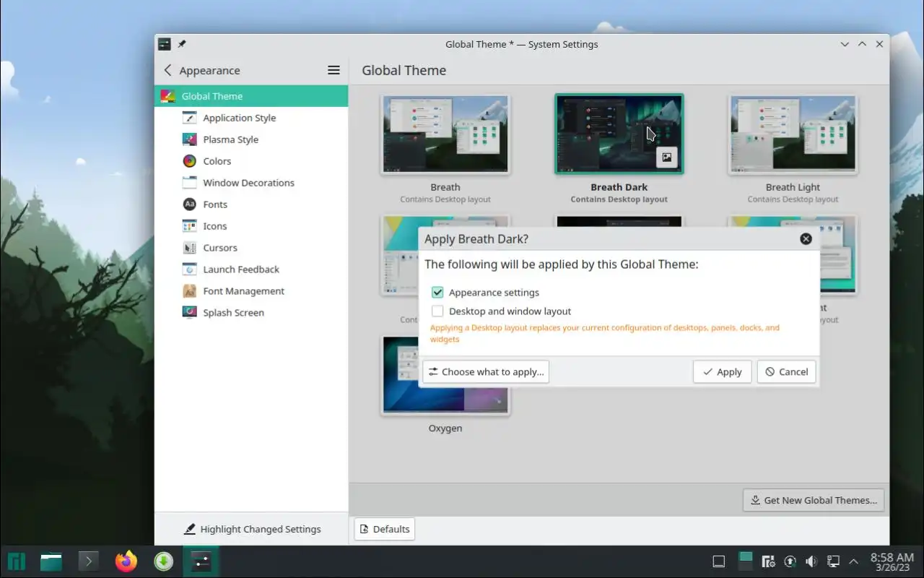This screenshot has width=924, height=578.
Task: Open Plasma Style from the sidebar
Action: [x=251, y=139]
